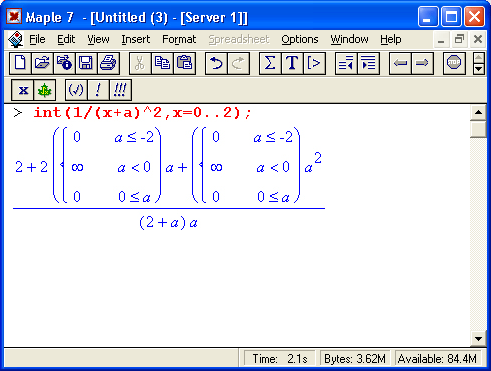
Task: Expand the toolbar overflow down arrow
Action: click(479, 69)
